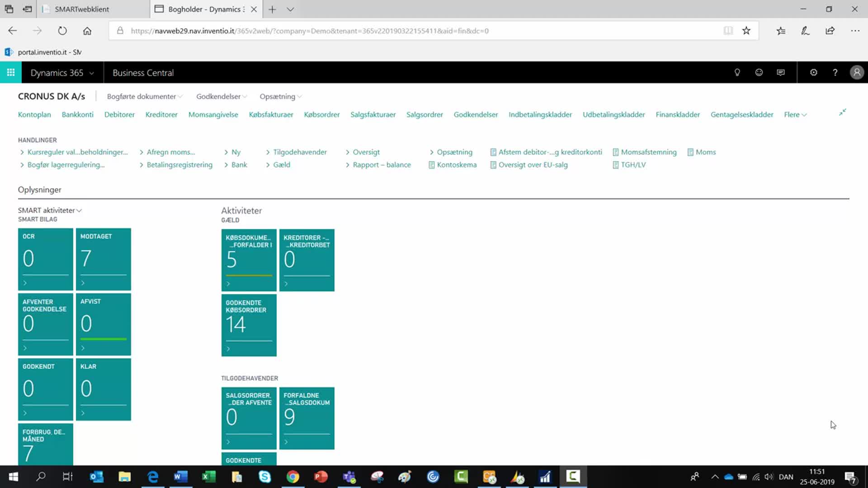Open the KLAR tile
The width and height of the screenshot is (868, 488).
104,389
